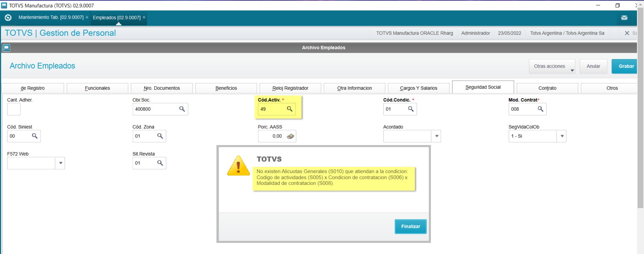Viewport: 644px width, 254px height.
Task: Close the Empleados tab
Action: click(x=144, y=17)
